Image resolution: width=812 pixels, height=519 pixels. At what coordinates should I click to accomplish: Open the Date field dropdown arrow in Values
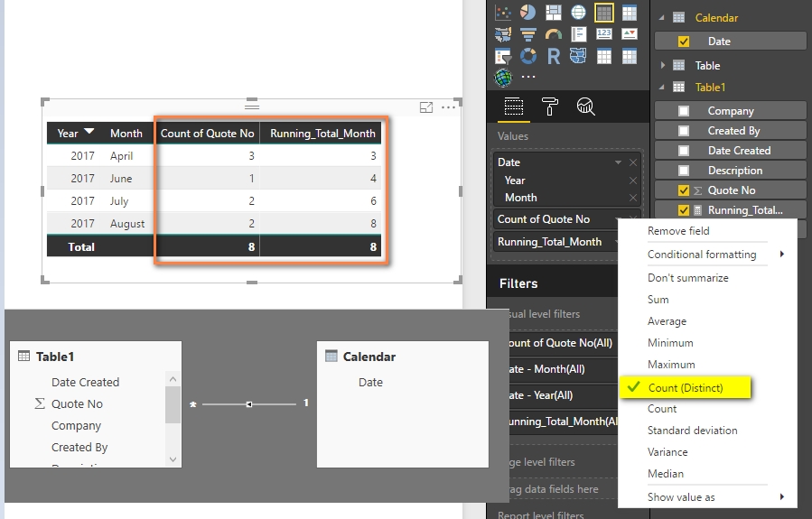click(x=618, y=162)
